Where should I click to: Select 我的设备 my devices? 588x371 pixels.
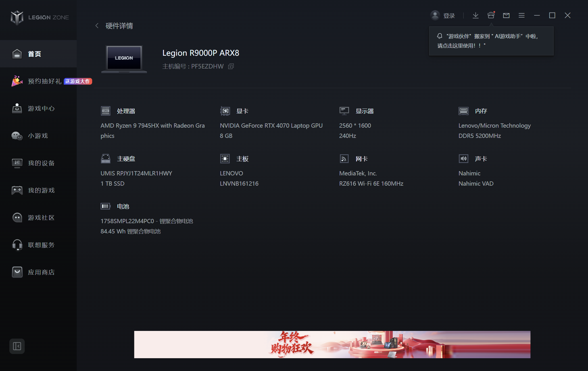pos(41,163)
